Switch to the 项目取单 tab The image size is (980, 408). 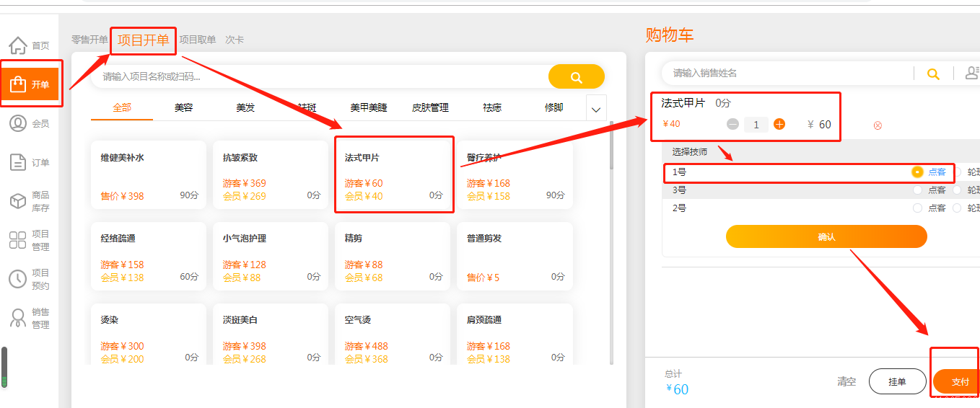(197, 40)
